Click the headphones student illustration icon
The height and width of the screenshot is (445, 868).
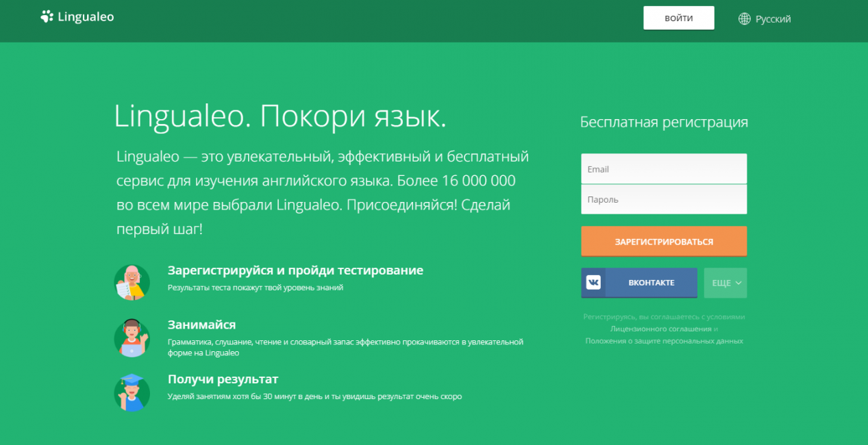pos(132,338)
